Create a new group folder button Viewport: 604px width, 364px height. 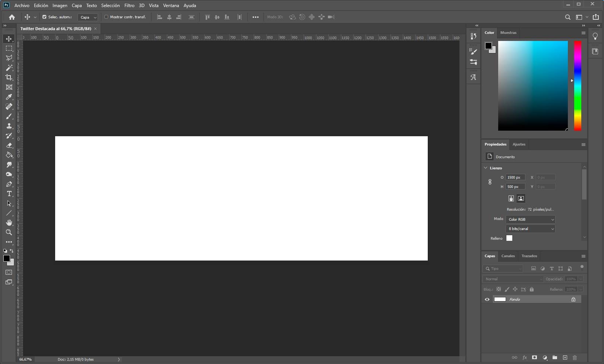[555, 358]
